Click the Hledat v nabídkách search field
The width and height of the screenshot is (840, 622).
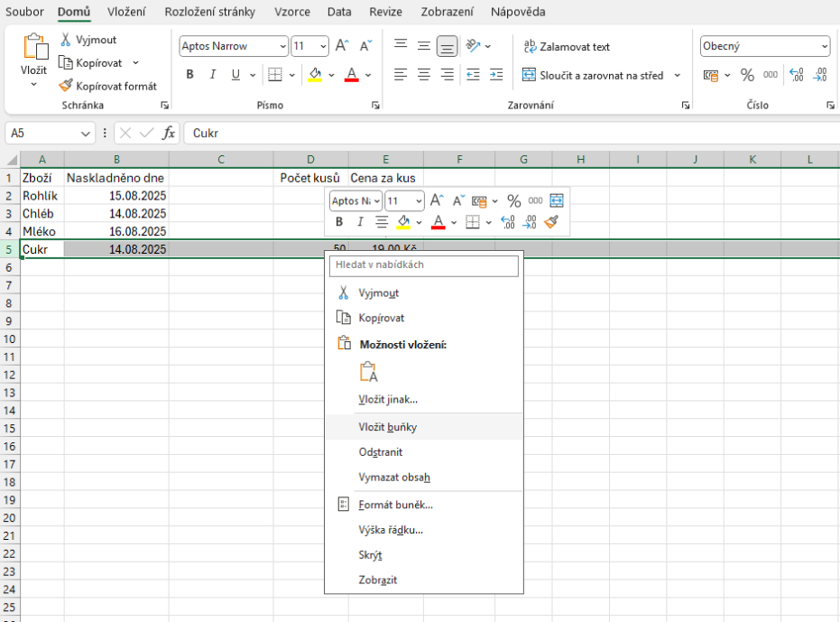click(x=424, y=265)
